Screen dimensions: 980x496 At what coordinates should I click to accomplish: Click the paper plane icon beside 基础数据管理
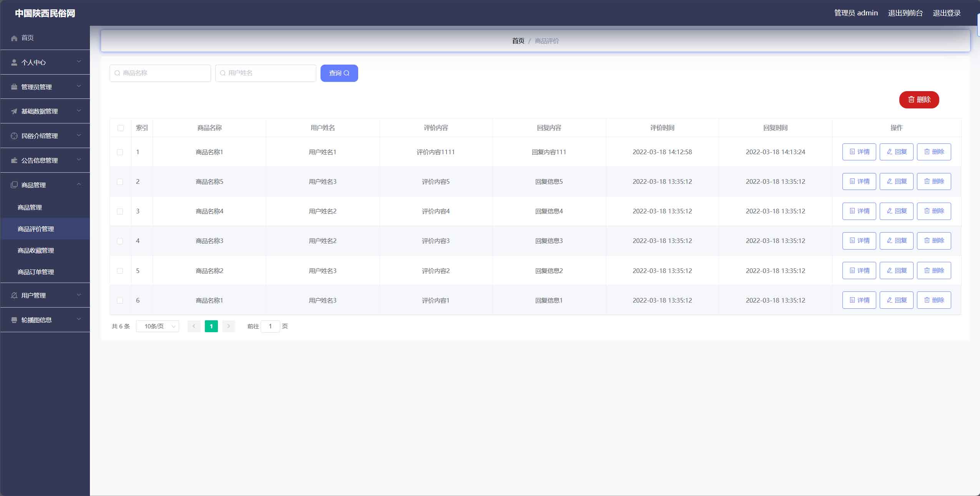(14, 111)
